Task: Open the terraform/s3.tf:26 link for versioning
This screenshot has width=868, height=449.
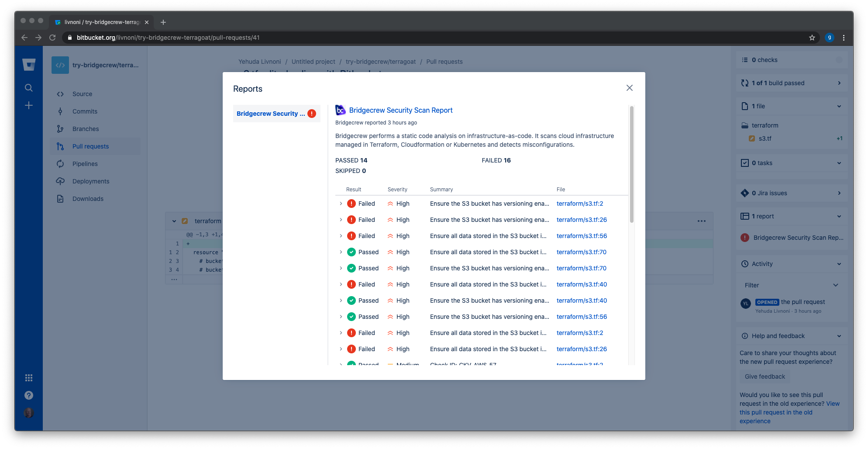Action: coord(582,220)
